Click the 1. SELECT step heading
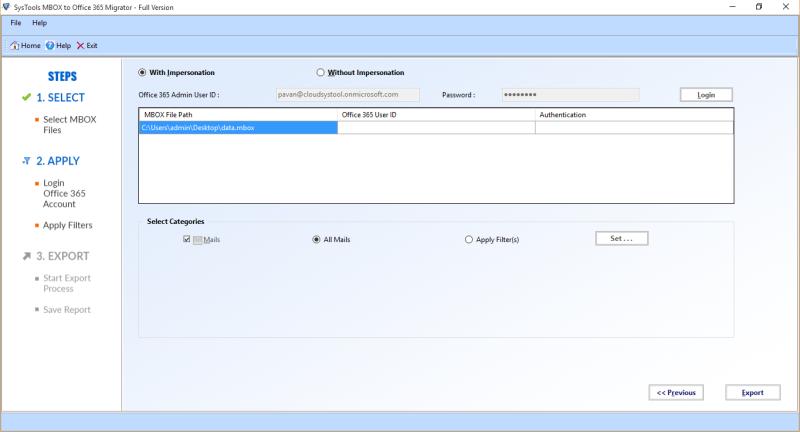The height and width of the screenshot is (432, 800). click(x=60, y=97)
